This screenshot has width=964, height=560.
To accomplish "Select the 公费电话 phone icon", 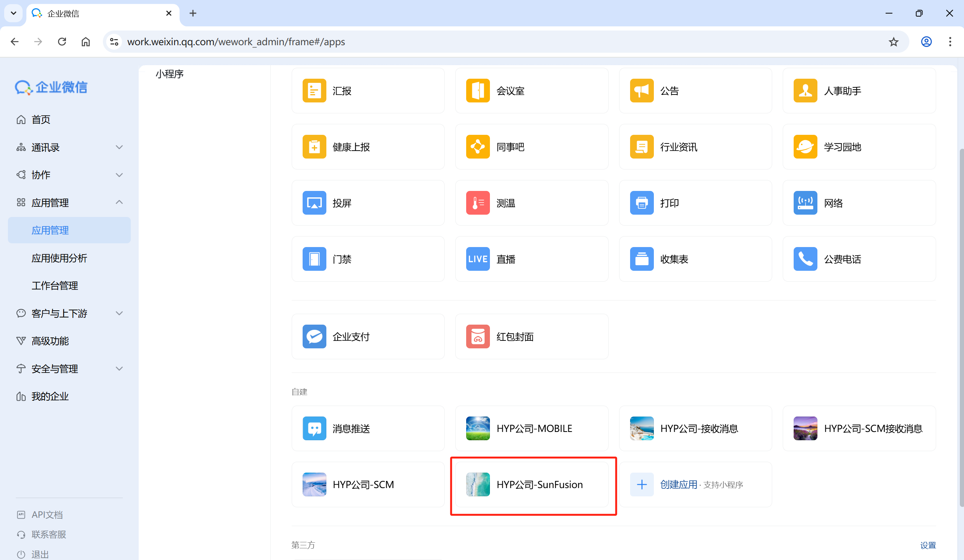I will pyautogui.click(x=805, y=259).
